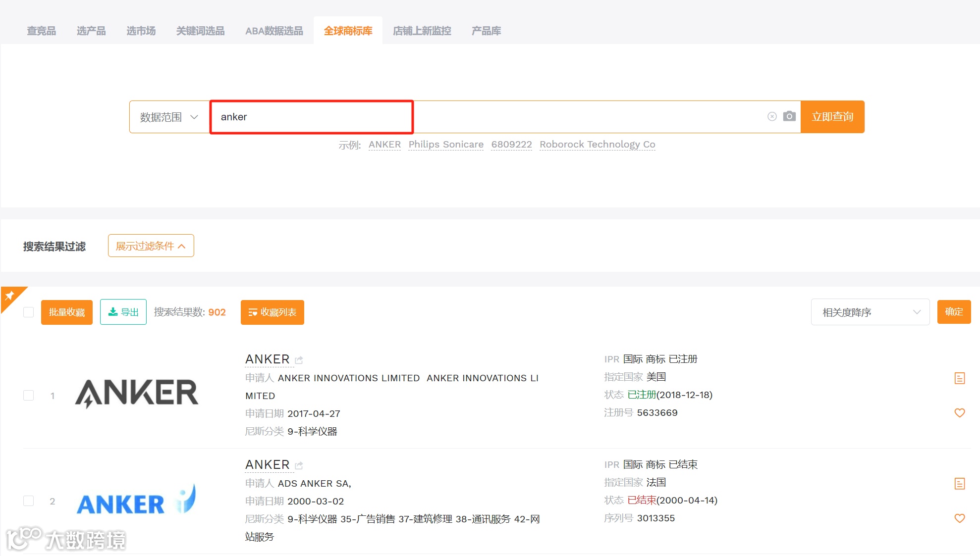980x556 pixels.
Task: Check the box for result 1
Action: pyautogui.click(x=29, y=396)
